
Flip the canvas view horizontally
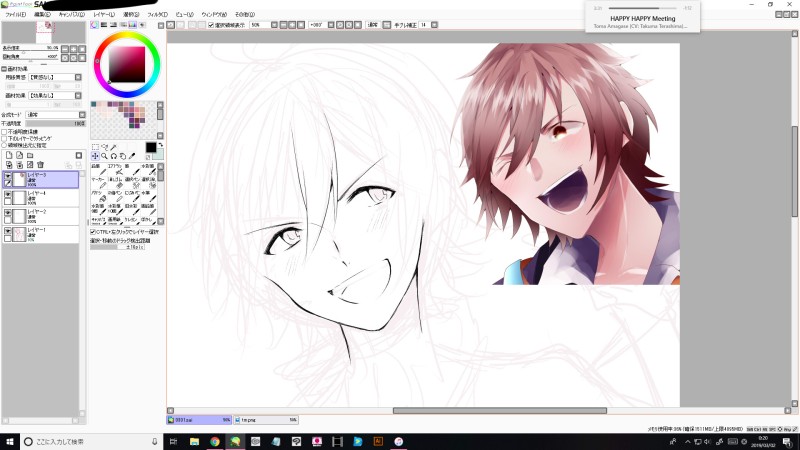(387, 24)
